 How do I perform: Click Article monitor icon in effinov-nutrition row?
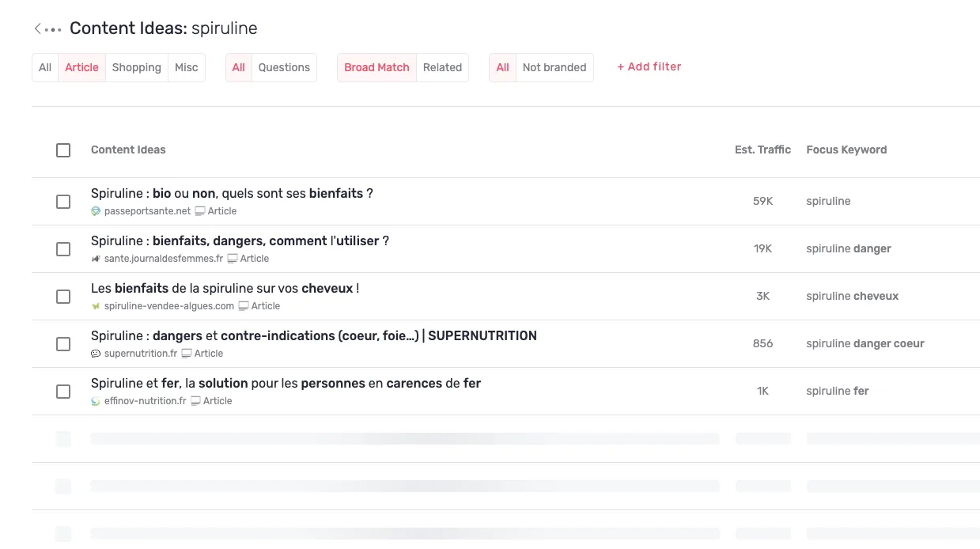(195, 401)
